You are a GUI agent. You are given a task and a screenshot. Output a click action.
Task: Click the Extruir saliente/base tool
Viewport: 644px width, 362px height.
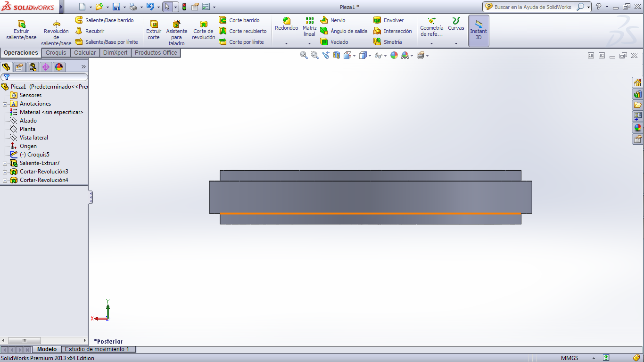coord(21,30)
